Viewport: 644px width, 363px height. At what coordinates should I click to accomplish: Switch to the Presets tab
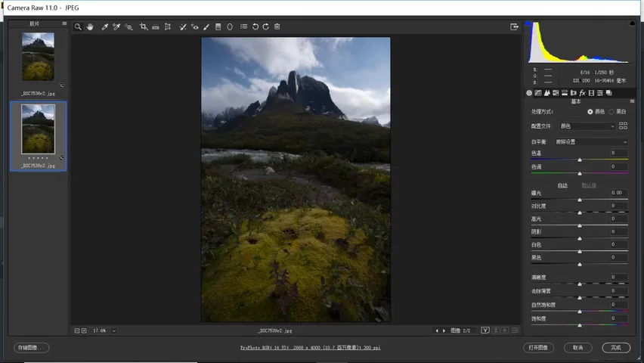[x=600, y=93]
